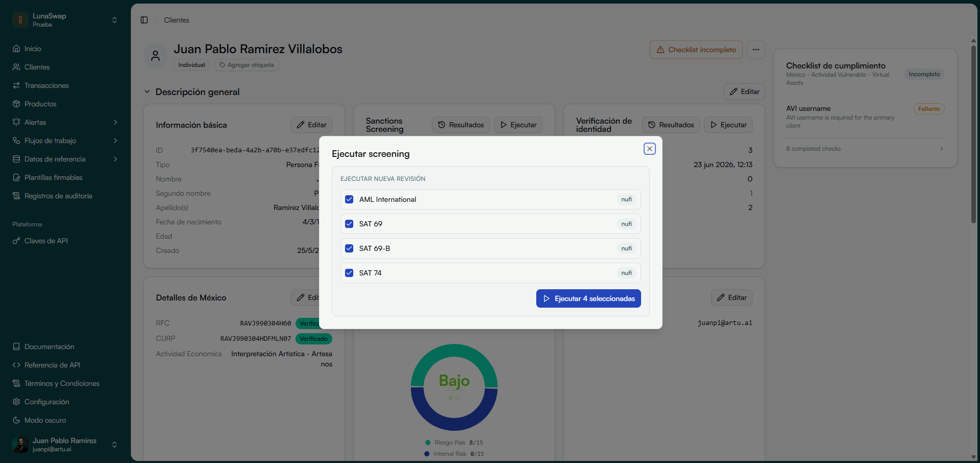Click the CURP Verificado badge

point(314,339)
